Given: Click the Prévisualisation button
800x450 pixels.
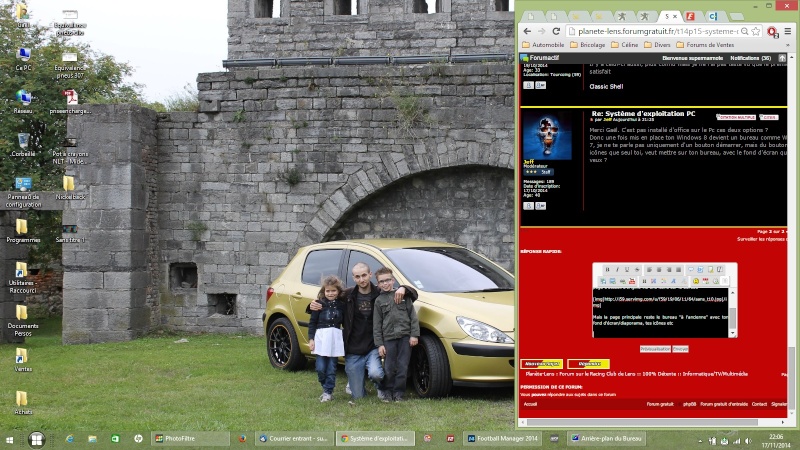Looking at the screenshot, I should [655, 349].
